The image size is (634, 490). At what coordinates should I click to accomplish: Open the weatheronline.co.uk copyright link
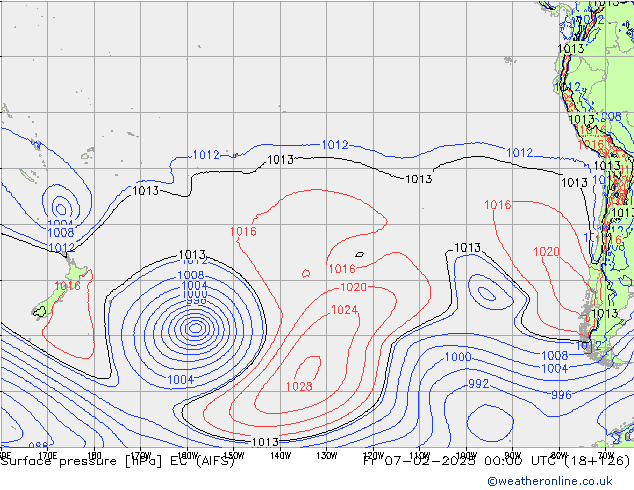pos(550,481)
